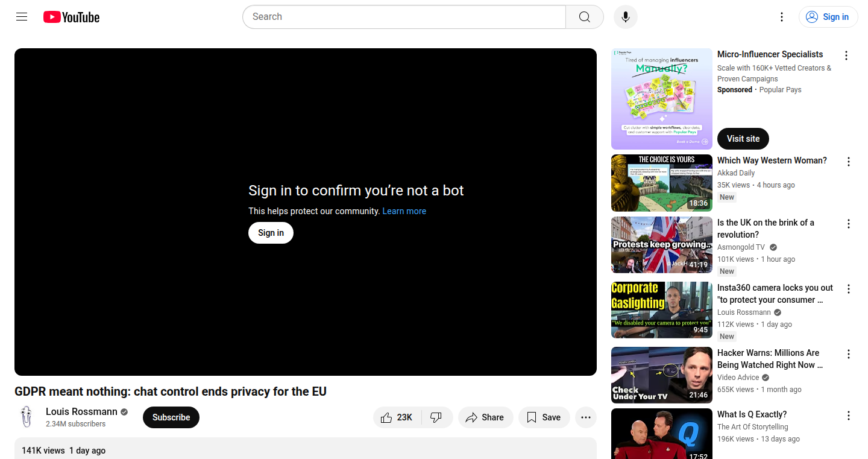Open Louis Rossmann channel avatar
This screenshot has height=459, width=868.
pos(27,417)
